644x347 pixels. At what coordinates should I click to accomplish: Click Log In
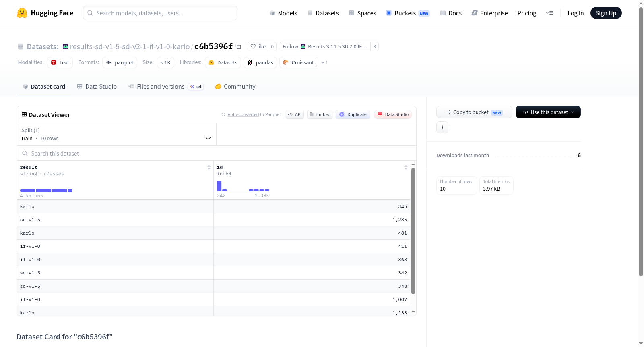click(x=576, y=13)
